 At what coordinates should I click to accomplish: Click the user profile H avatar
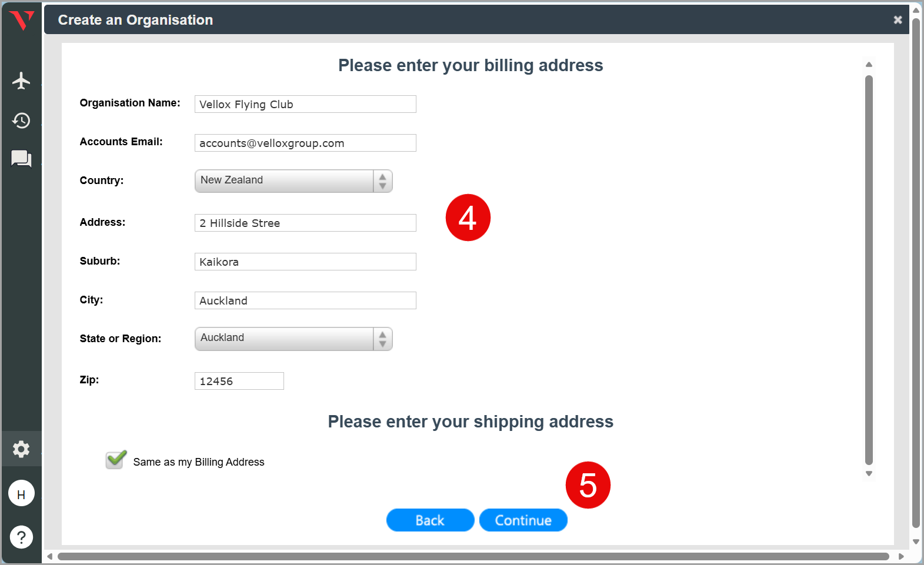(21, 494)
